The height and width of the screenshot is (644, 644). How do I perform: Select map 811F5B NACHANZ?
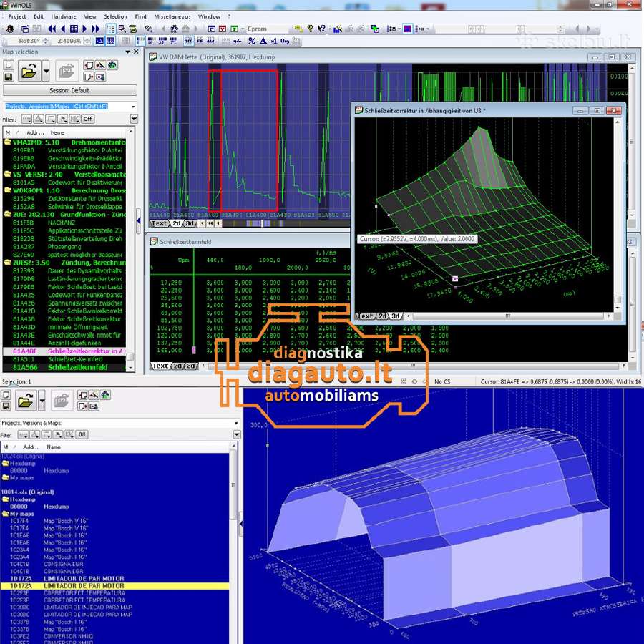64,223
